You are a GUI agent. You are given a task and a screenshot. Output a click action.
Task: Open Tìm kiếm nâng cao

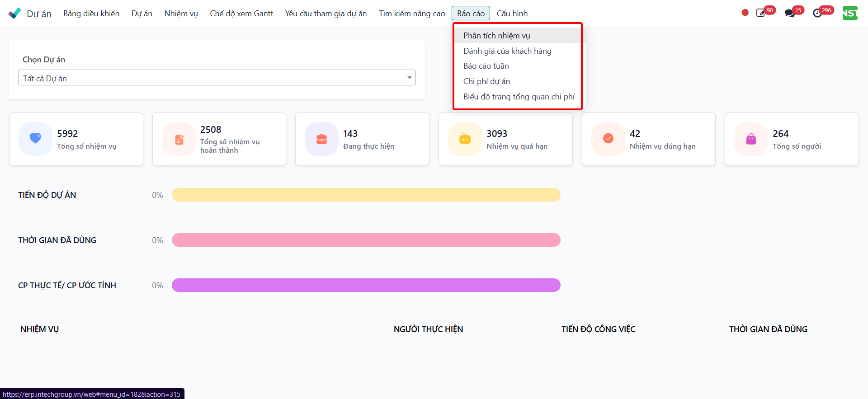point(412,14)
